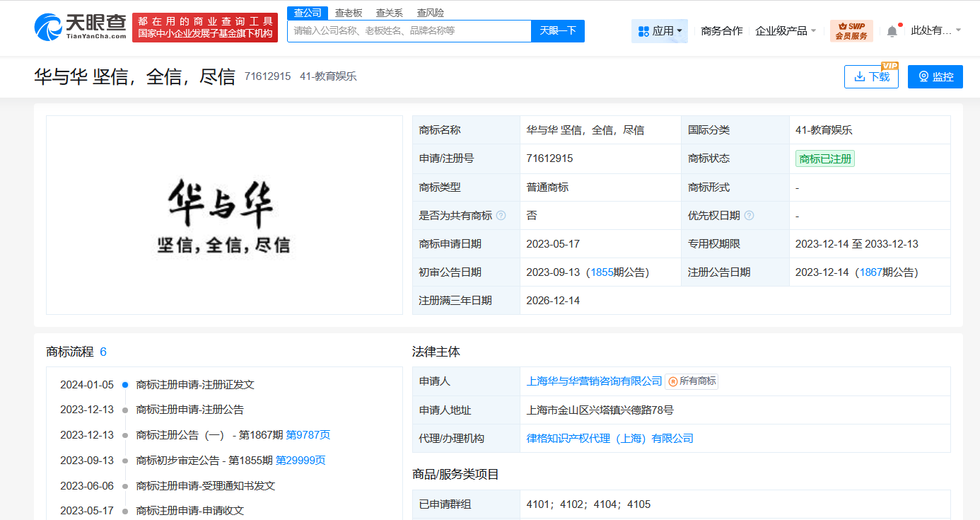The image size is (980, 520).
Task: Click the 监控 monitor button
Action: click(x=935, y=76)
